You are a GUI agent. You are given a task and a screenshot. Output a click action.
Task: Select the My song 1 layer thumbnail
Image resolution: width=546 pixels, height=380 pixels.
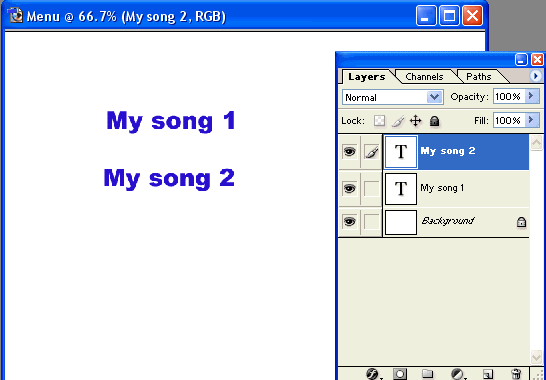401,189
